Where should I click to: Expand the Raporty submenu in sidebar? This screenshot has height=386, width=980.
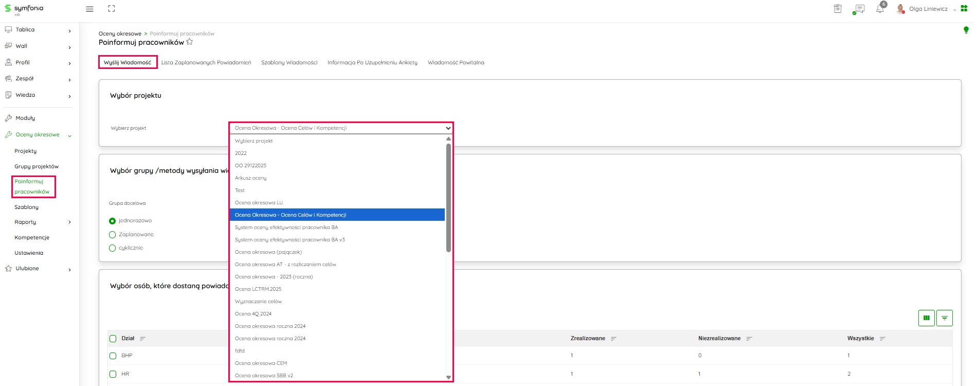[x=69, y=222]
